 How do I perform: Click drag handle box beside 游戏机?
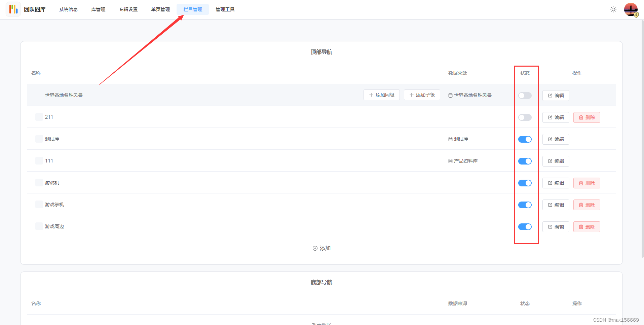pos(39,182)
